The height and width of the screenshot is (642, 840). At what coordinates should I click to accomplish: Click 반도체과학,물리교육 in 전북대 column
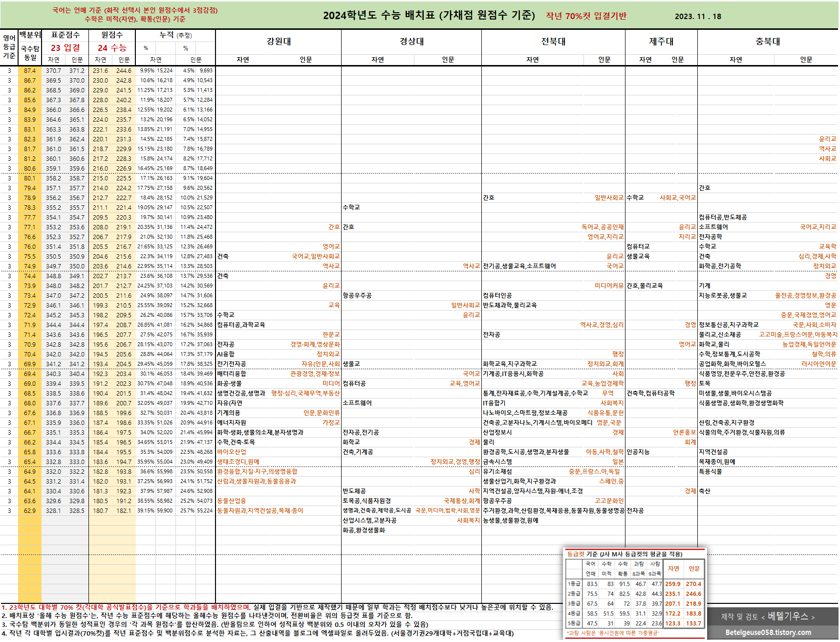(x=510, y=305)
